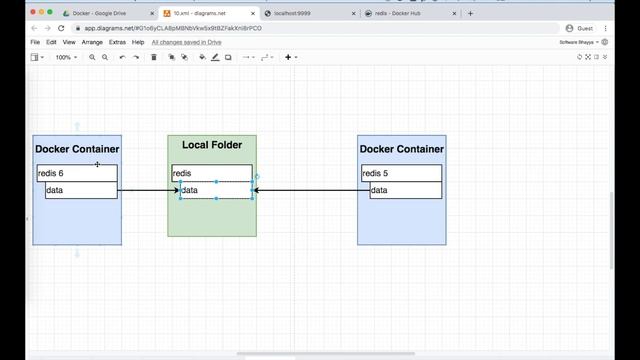
Task: Close the 10.xml diagrams.net tab
Action: click(x=253, y=13)
